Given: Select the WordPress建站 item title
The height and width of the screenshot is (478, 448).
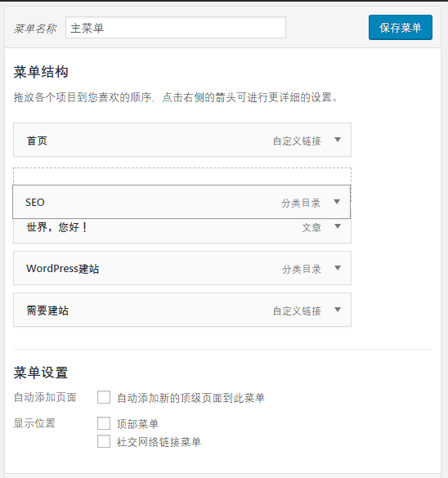Looking at the screenshot, I should point(62,269).
